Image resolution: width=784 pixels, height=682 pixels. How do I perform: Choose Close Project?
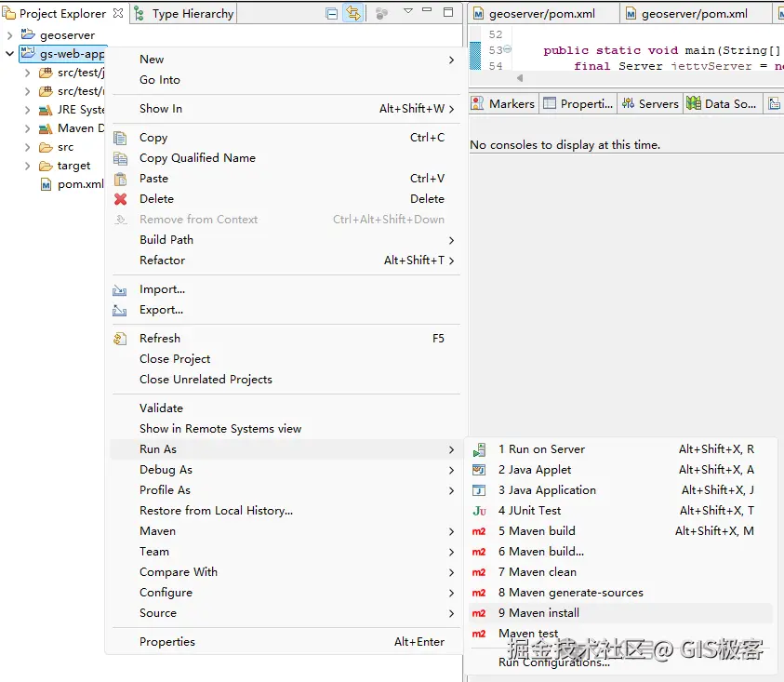tap(286, 359)
